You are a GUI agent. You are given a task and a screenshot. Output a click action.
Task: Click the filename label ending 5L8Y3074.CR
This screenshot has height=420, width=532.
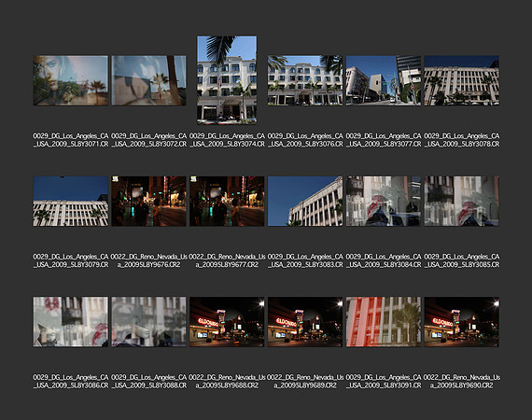[x=227, y=140]
